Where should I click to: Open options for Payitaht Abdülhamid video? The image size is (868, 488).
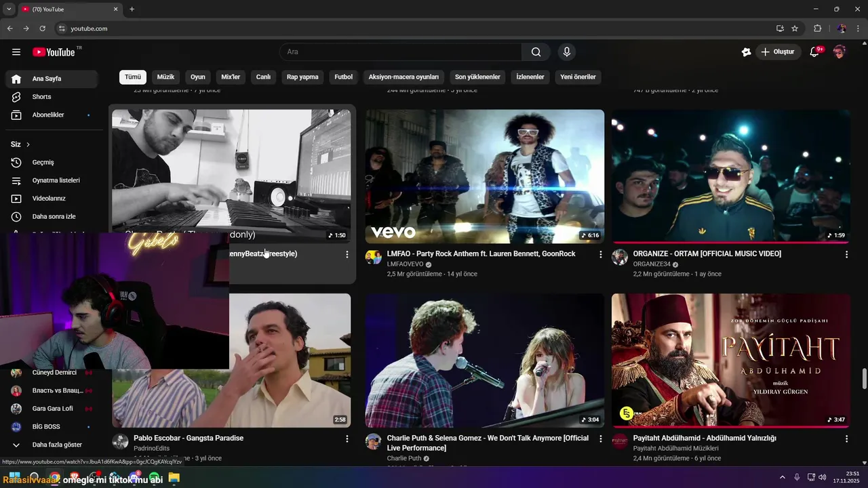[846, 439]
